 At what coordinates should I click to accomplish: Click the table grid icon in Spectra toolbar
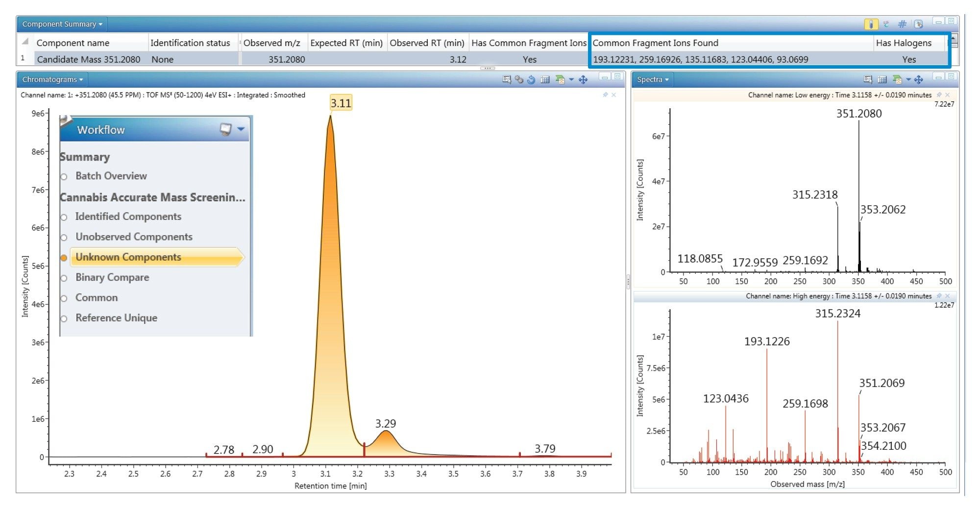(x=882, y=79)
